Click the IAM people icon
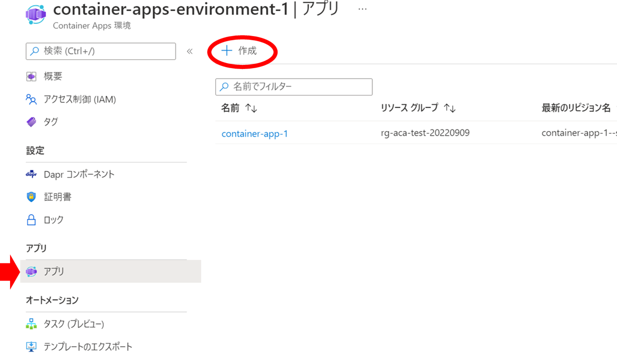The height and width of the screenshot is (364, 617). tap(31, 99)
